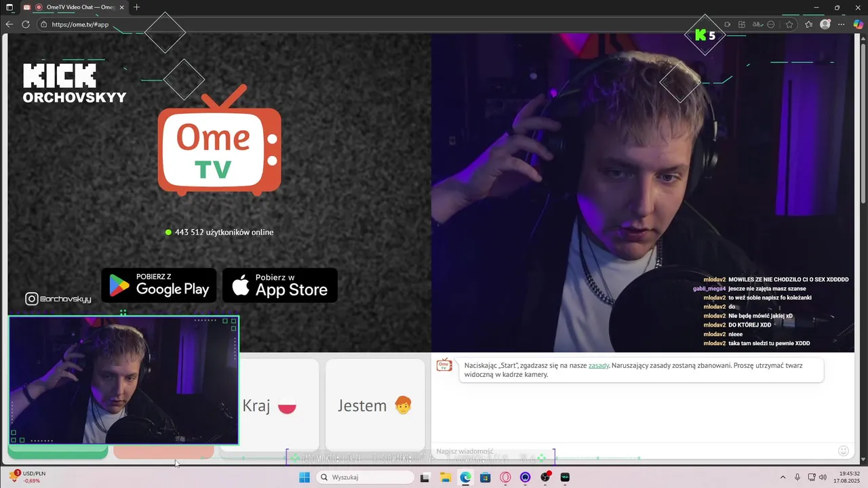Click the OmeTV television logo
This screenshot has width=868, height=488.
click(220, 140)
